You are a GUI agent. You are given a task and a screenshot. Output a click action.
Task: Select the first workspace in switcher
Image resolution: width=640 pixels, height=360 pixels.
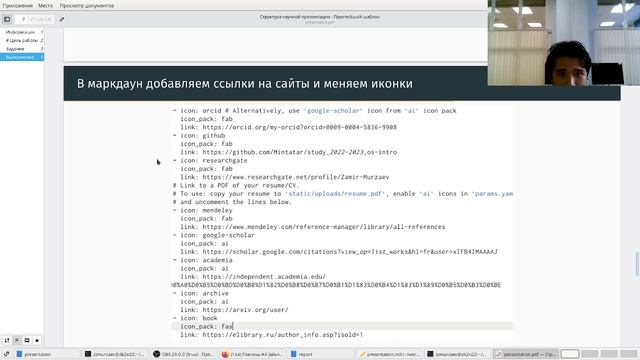570,354
